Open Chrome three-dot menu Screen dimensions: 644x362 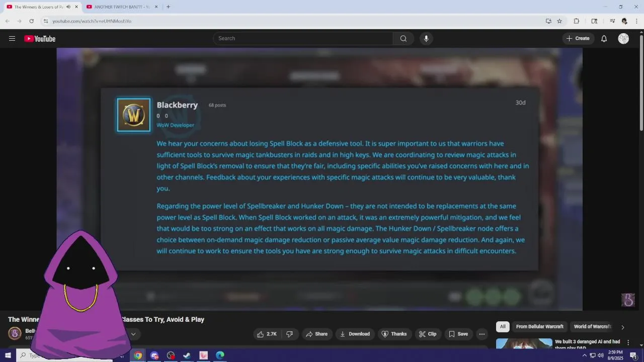(637, 21)
